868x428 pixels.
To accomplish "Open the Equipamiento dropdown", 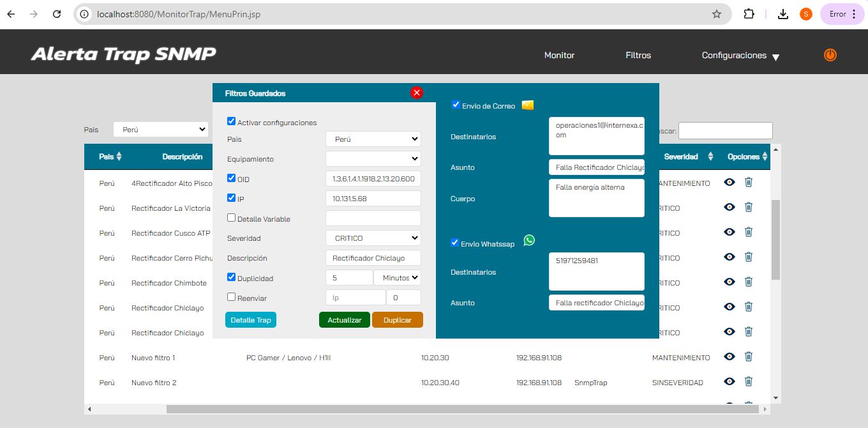I will [x=373, y=158].
